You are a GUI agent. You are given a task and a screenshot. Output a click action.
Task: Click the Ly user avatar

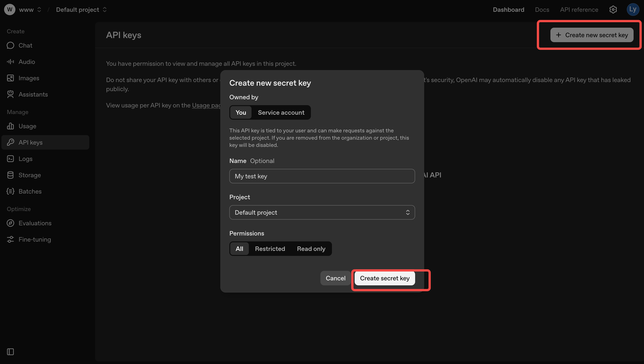coord(632,10)
